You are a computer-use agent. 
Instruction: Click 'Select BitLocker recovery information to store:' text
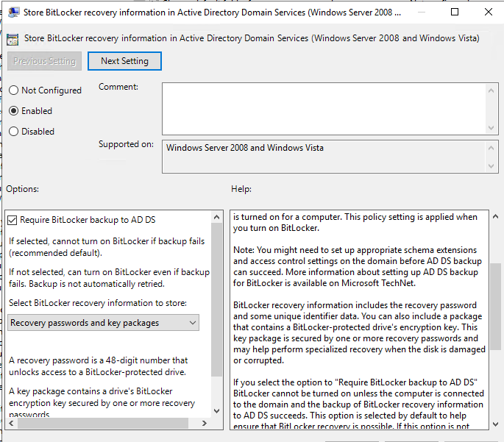point(98,303)
